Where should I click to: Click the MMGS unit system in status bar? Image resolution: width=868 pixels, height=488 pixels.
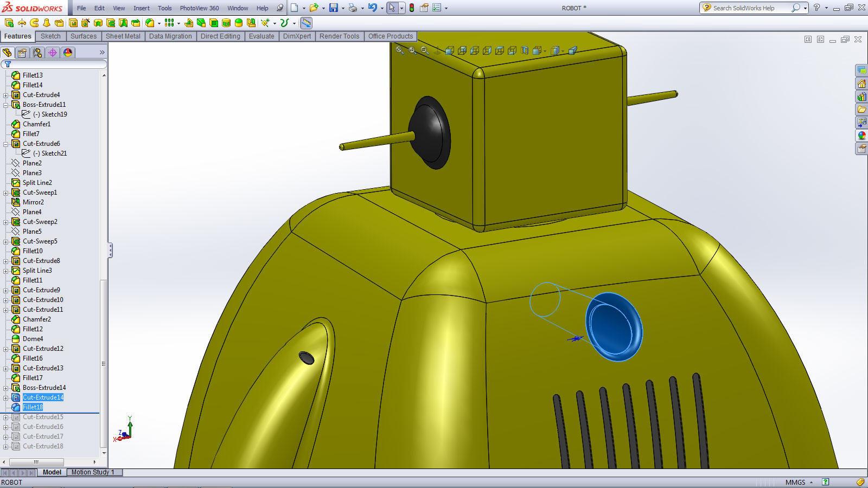point(795,482)
